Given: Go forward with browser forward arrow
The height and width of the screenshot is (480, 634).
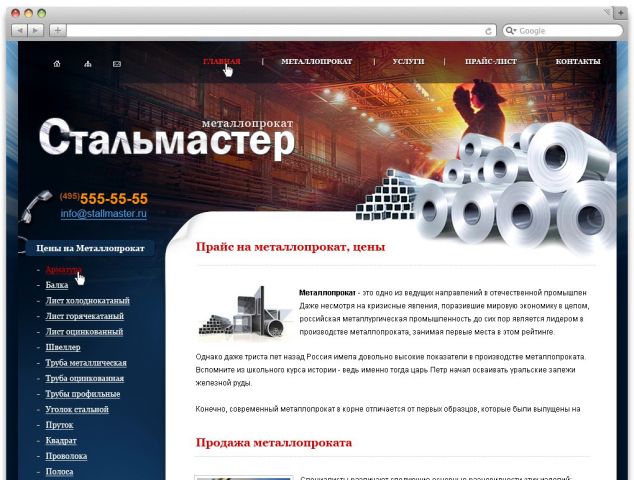Looking at the screenshot, I should pyautogui.click(x=36, y=30).
